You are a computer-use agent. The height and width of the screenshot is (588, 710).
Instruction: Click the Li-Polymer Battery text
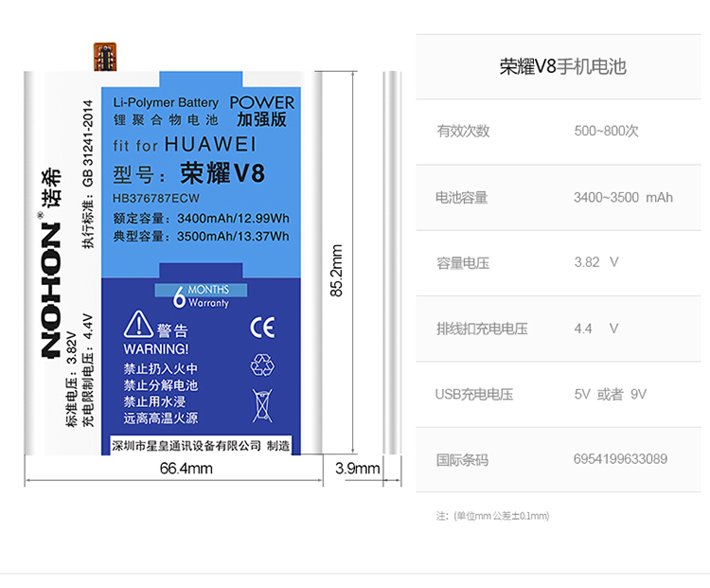[166, 102]
